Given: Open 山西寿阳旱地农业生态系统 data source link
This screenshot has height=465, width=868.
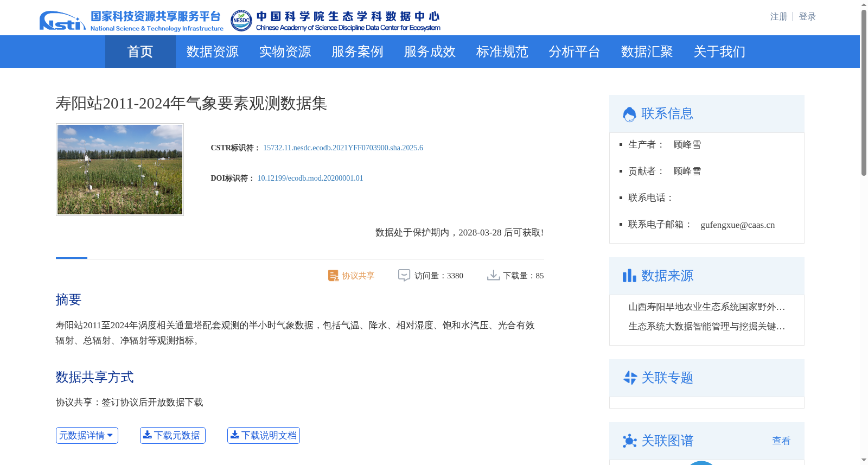Looking at the screenshot, I should pyautogui.click(x=706, y=307).
